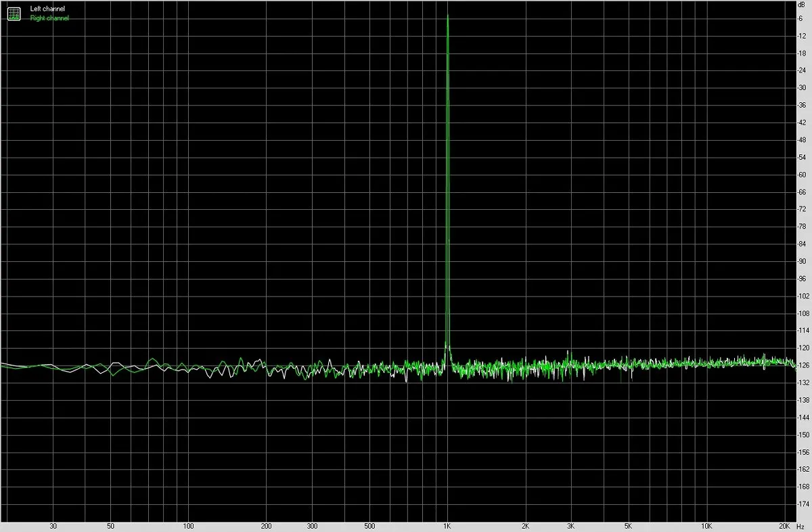The width and height of the screenshot is (812, 532).
Task: Click the -6 dB axis value
Action: (x=800, y=18)
